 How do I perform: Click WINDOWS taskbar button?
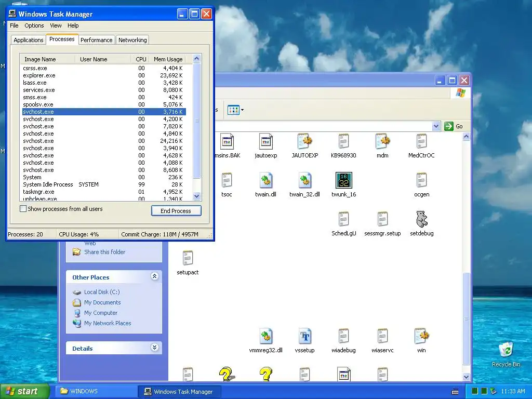click(96, 391)
